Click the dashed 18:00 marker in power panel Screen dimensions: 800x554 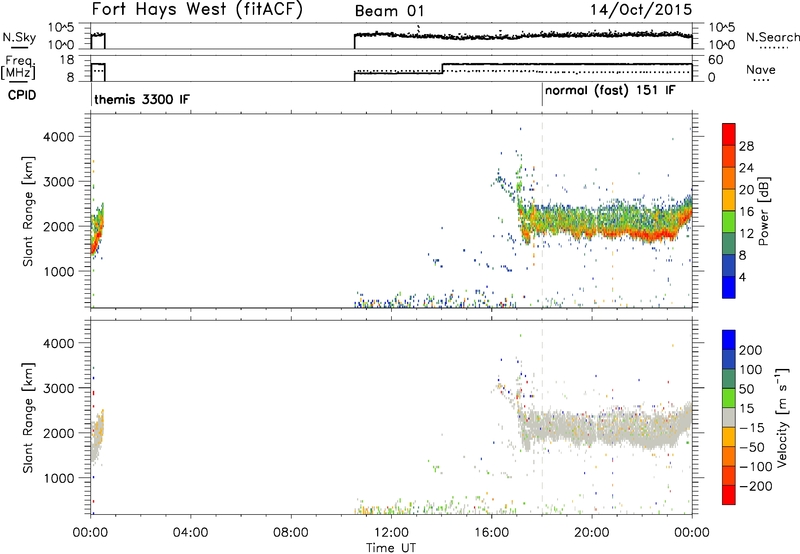pos(542,211)
